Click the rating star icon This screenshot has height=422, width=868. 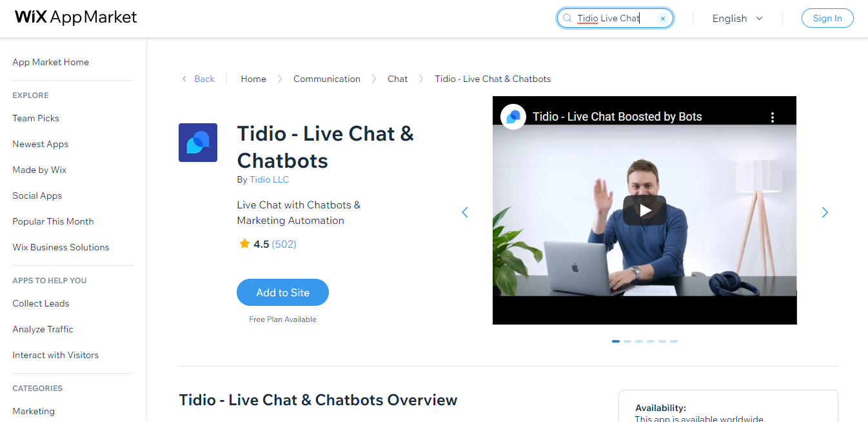coord(244,244)
